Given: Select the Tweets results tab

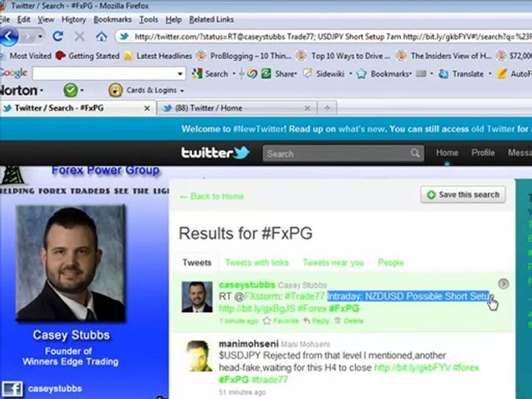Looking at the screenshot, I should [x=197, y=262].
